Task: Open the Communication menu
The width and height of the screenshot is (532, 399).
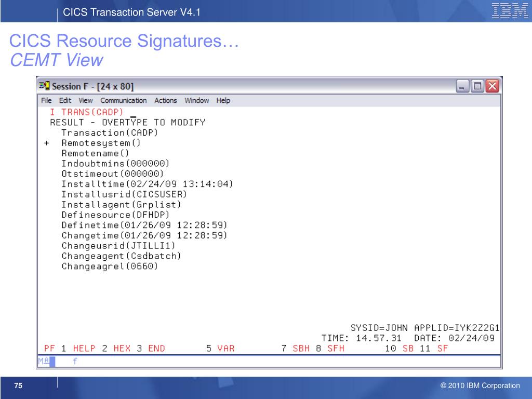Action: pyautogui.click(x=124, y=100)
